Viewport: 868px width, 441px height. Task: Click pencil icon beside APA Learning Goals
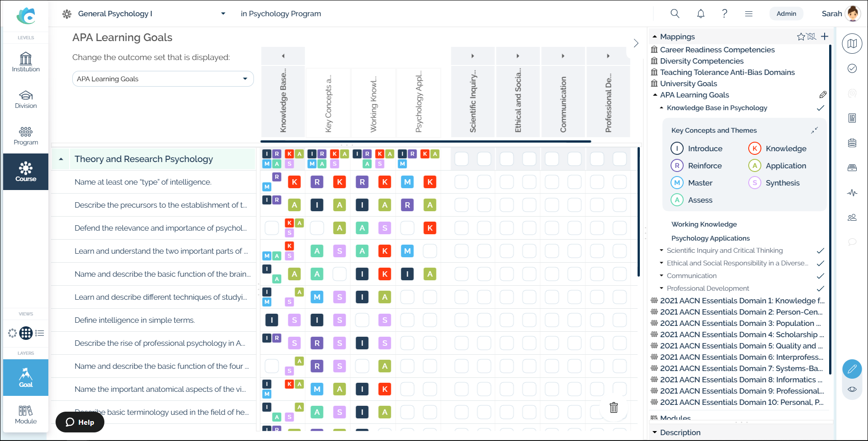tap(823, 95)
